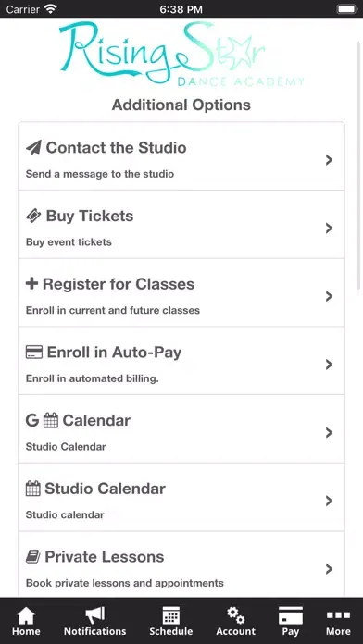
Task: Open the chevron on Buy Tickets row
Action: [x=329, y=228]
